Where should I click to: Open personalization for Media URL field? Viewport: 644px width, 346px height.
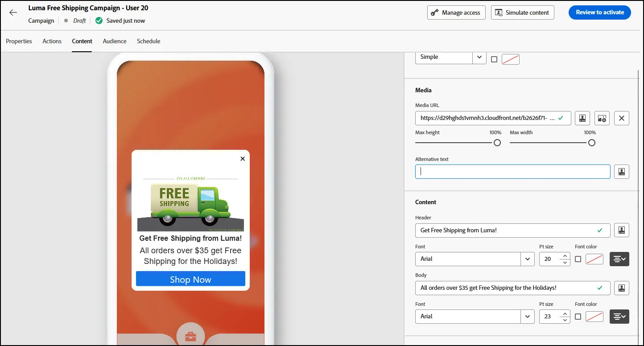pyautogui.click(x=582, y=118)
